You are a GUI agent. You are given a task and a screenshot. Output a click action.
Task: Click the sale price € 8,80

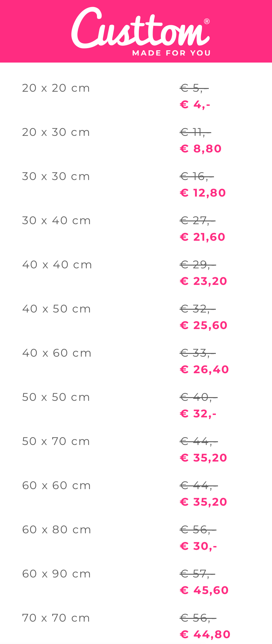[x=200, y=149]
